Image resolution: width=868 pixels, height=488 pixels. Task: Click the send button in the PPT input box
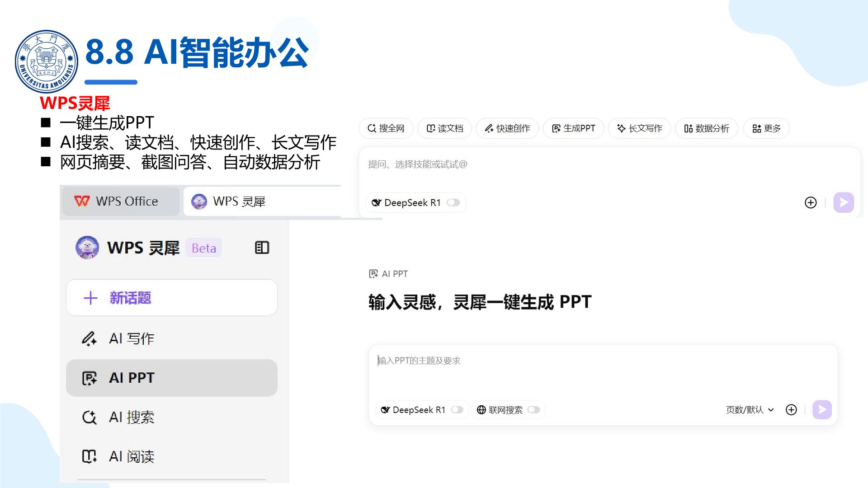tap(822, 410)
